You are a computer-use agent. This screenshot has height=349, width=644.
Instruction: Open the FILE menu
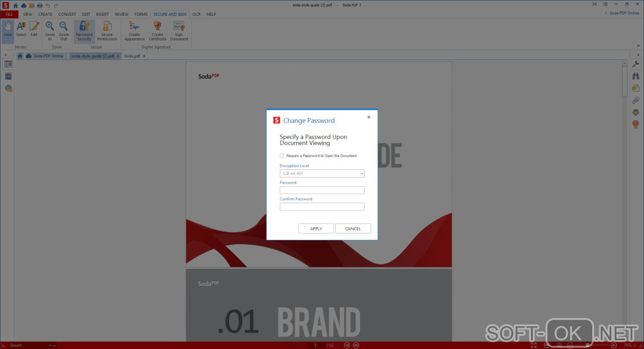[9, 15]
